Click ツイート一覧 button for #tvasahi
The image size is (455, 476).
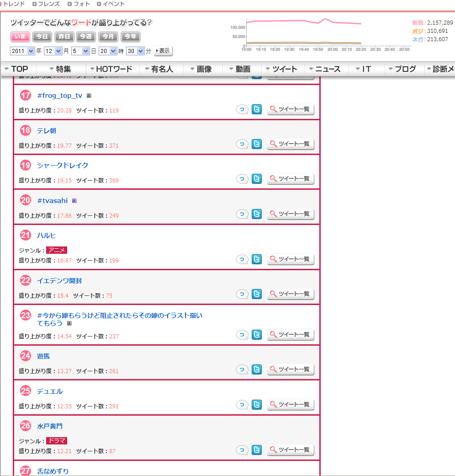pyautogui.click(x=290, y=214)
